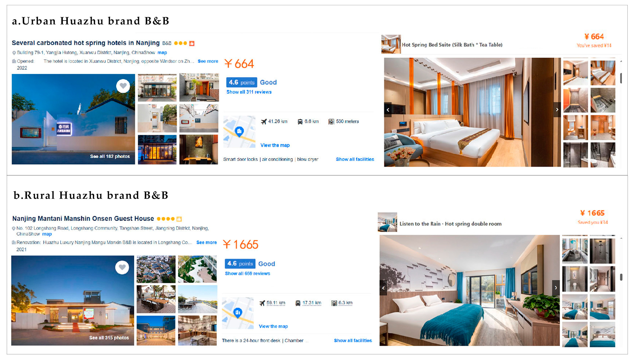The width and height of the screenshot is (636, 364).
Task: Open Show all 311 reviews link
Action: click(249, 92)
